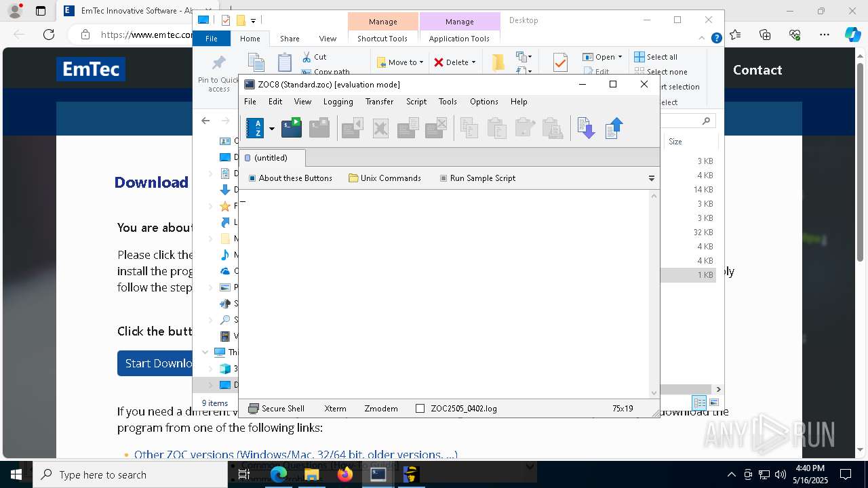Click the Quick Connect terminal icon in ZOC
868x488 pixels.
[x=292, y=127]
